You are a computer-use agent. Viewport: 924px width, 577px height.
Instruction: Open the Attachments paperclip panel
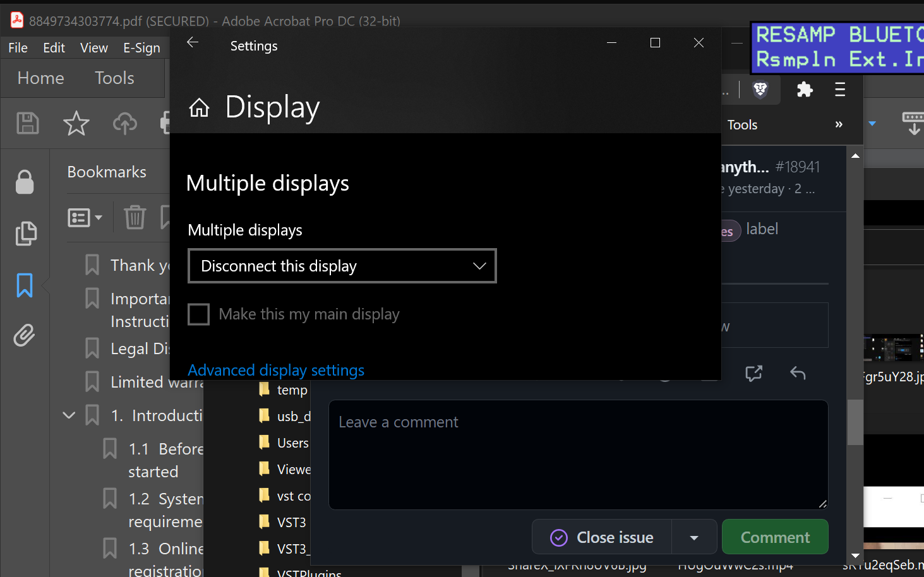24,335
